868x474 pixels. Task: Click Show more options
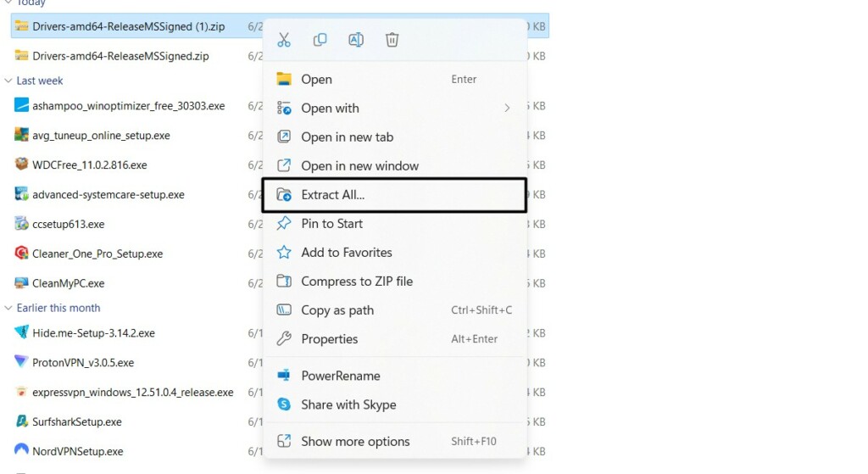[x=355, y=442]
